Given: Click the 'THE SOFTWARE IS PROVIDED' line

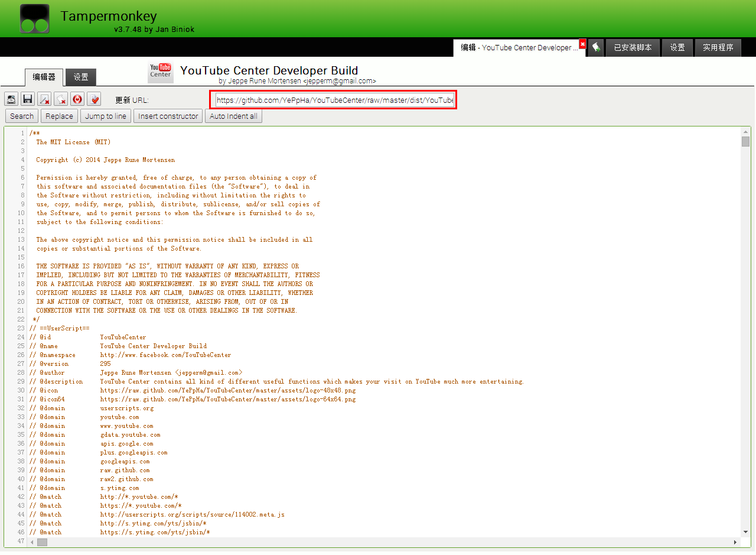Looking at the screenshot, I should coord(167,266).
